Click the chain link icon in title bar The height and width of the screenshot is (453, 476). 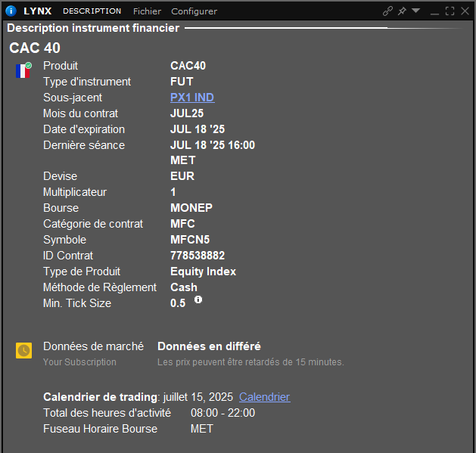click(x=387, y=11)
